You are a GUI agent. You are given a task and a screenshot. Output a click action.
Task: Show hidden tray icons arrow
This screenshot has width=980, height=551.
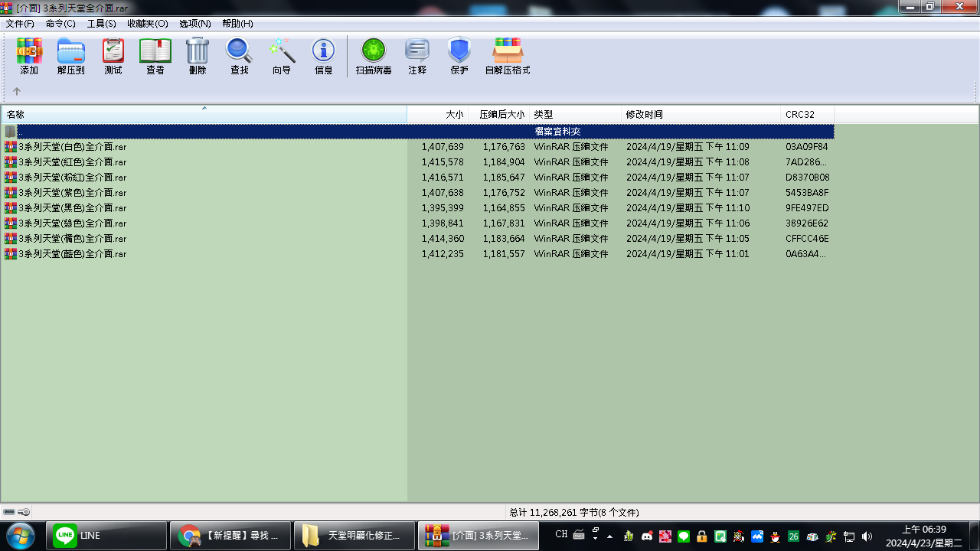point(610,536)
